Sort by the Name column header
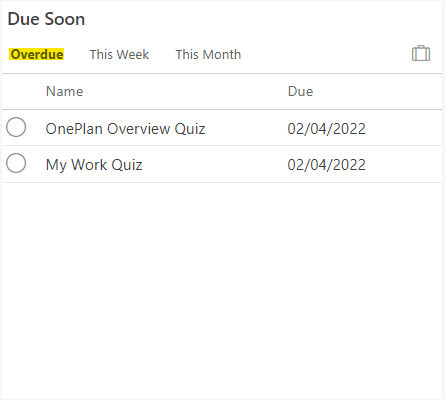The image size is (445, 400). pyautogui.click(x=64, y=91)
